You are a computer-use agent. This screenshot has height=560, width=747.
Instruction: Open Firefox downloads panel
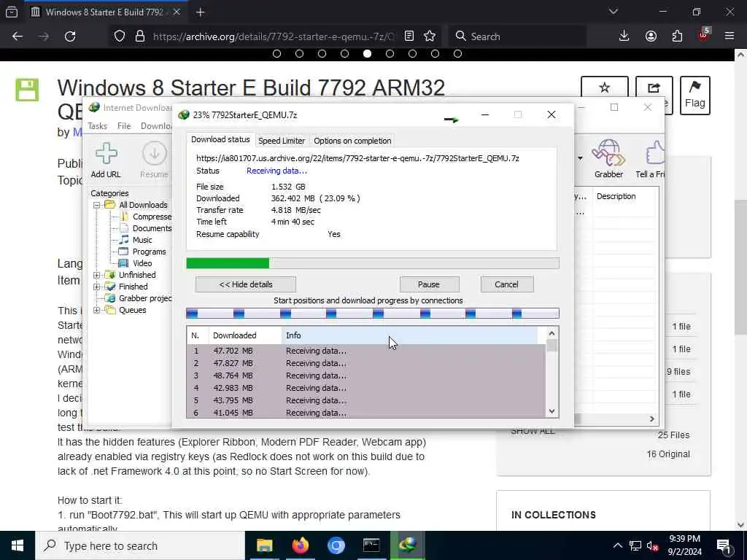pos(624,36)
